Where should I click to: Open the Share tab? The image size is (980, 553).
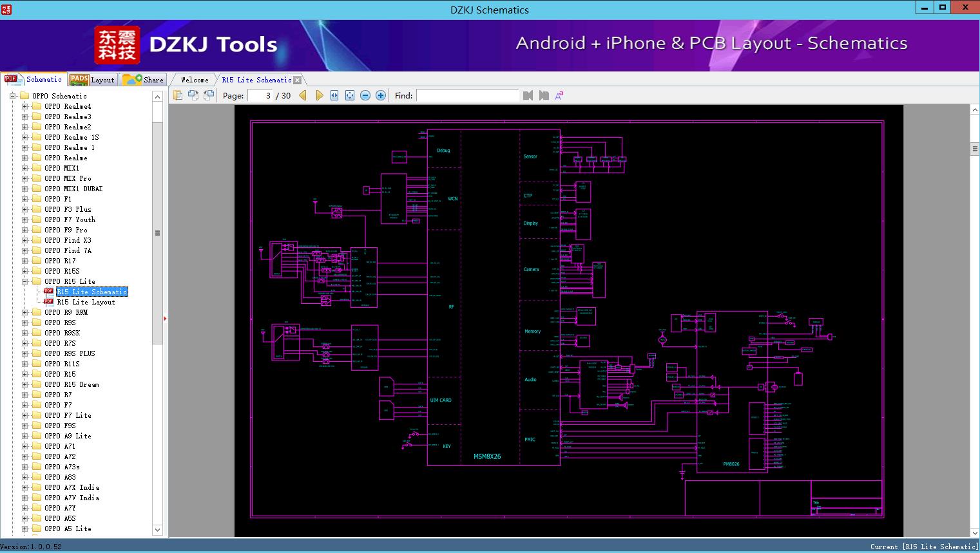(144, 80)
